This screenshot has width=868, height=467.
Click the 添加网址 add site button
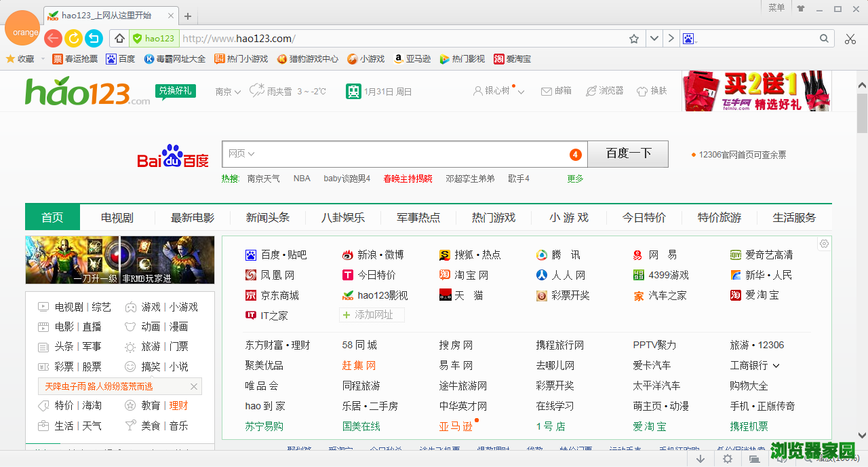tap(372, 315)
